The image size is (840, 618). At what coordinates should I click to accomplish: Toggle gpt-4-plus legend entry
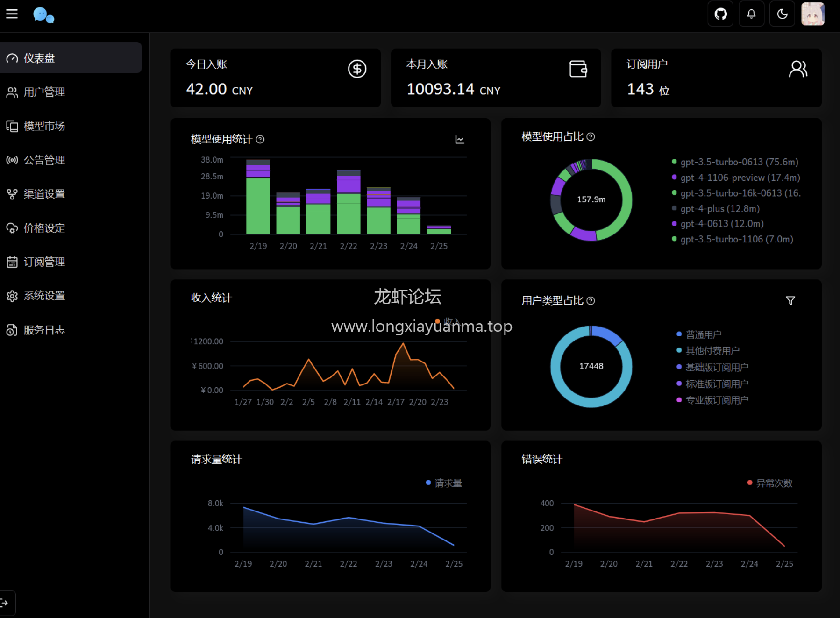716,208
